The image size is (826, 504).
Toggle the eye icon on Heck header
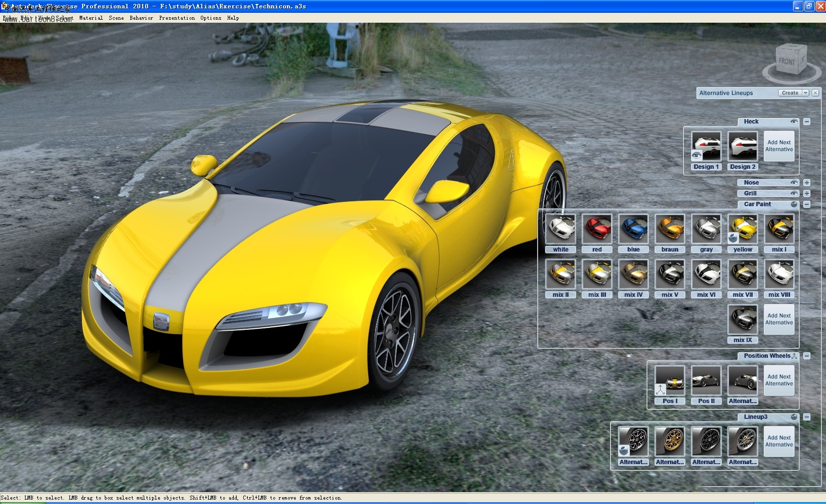tap(794, 122)
